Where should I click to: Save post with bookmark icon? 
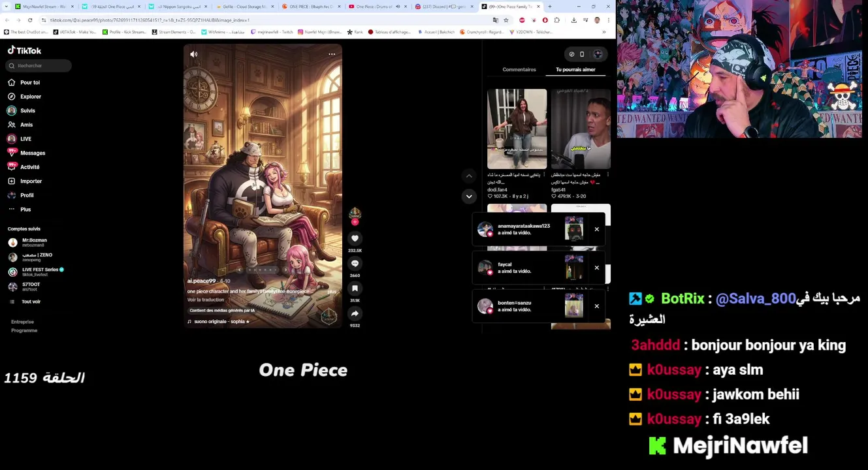coord(355,288)
